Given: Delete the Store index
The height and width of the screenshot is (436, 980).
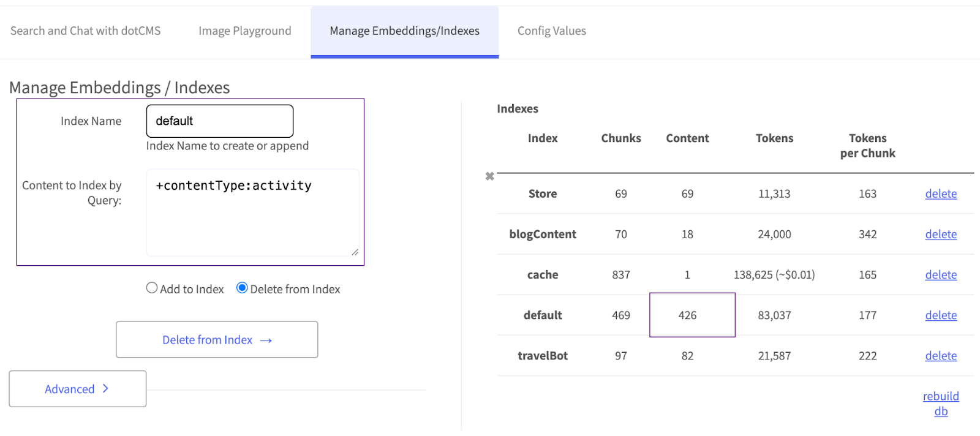Looking at the screenshot, I should [x=940, y=194].
